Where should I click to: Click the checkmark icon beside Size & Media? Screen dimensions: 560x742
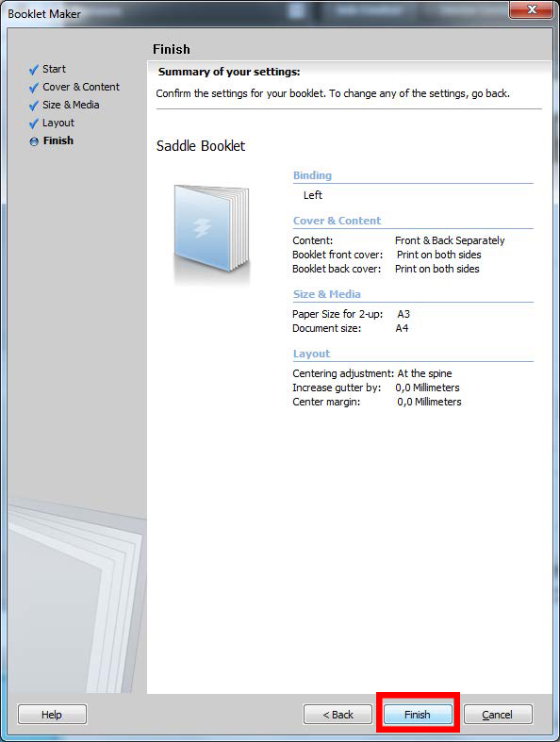[x=34, y=106]
